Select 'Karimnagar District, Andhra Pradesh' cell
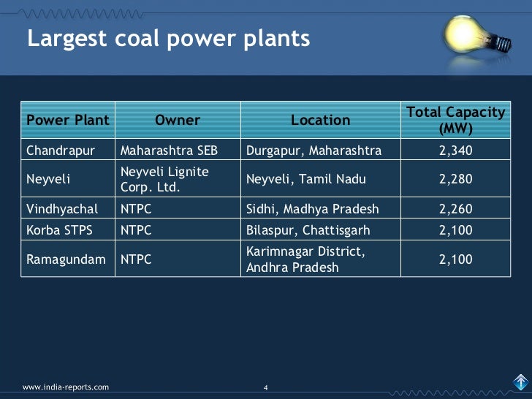 [x=321, y=259]
